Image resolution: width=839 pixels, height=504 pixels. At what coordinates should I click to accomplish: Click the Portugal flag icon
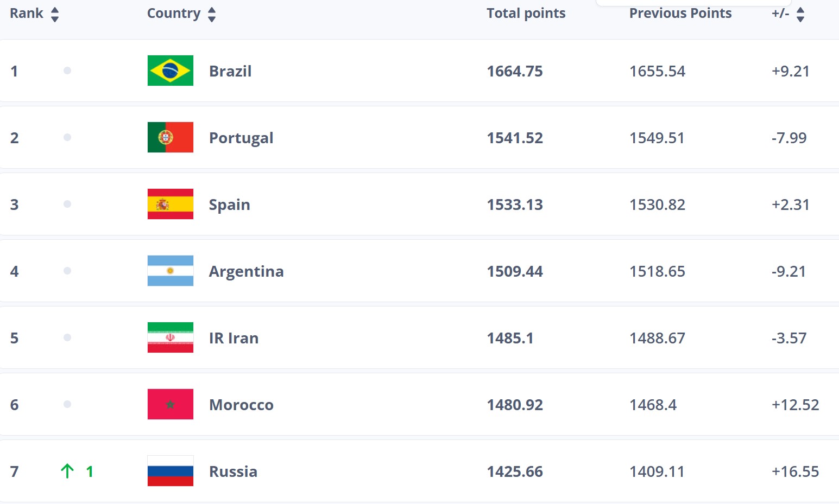[170, 137]
